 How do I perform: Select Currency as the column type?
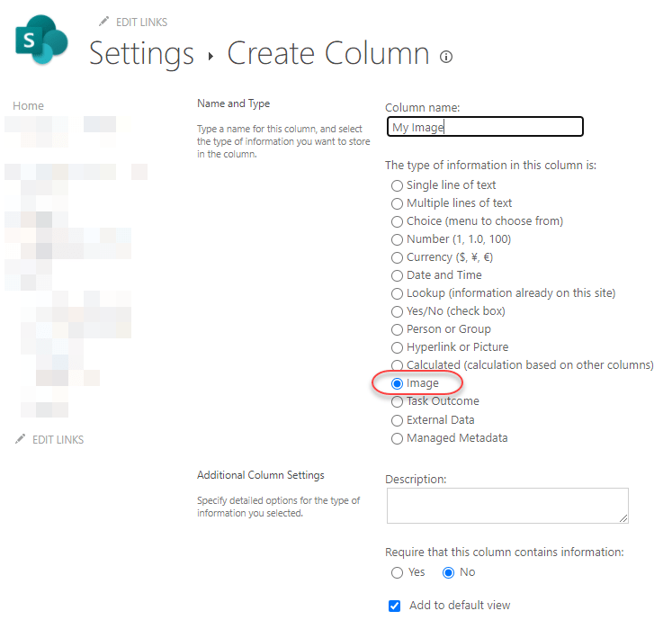(x=397, y=257)
